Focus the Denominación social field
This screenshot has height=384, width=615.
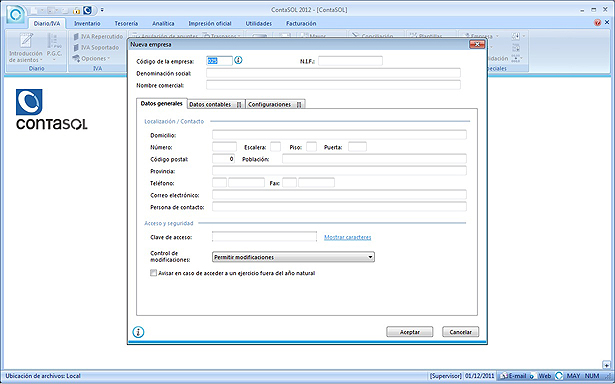[x=333, y=73]
